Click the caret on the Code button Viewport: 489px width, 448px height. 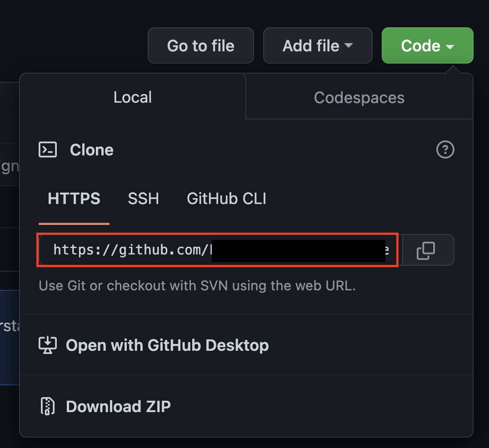450,47
